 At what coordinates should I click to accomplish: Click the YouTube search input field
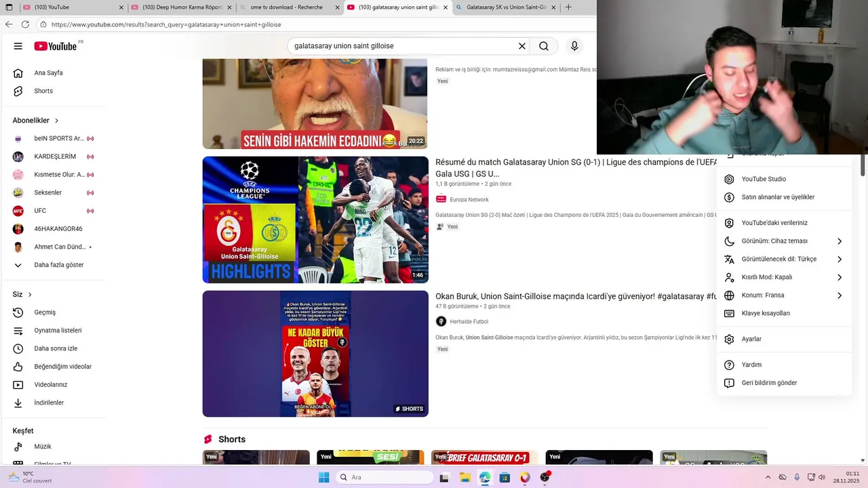[403, 46]
